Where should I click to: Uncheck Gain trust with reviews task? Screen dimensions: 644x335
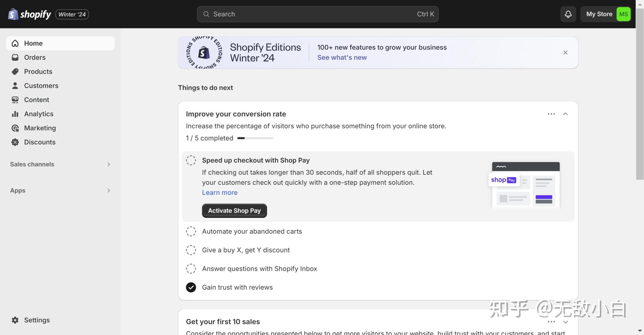click(x=191, y=287)
